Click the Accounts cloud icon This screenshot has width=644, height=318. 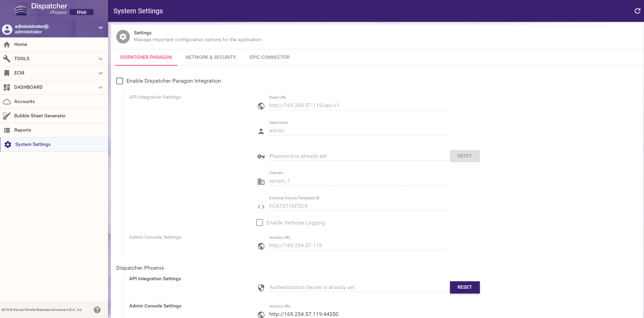(x=7, y=102)
